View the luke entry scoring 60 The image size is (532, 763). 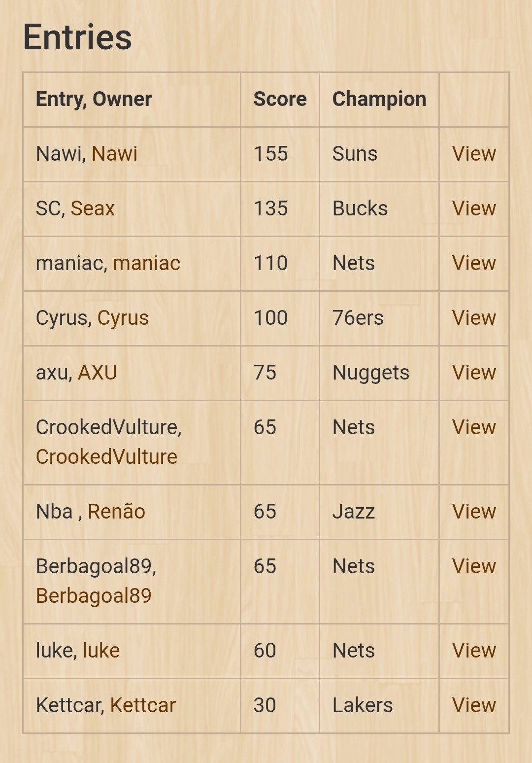coord(474,651)
